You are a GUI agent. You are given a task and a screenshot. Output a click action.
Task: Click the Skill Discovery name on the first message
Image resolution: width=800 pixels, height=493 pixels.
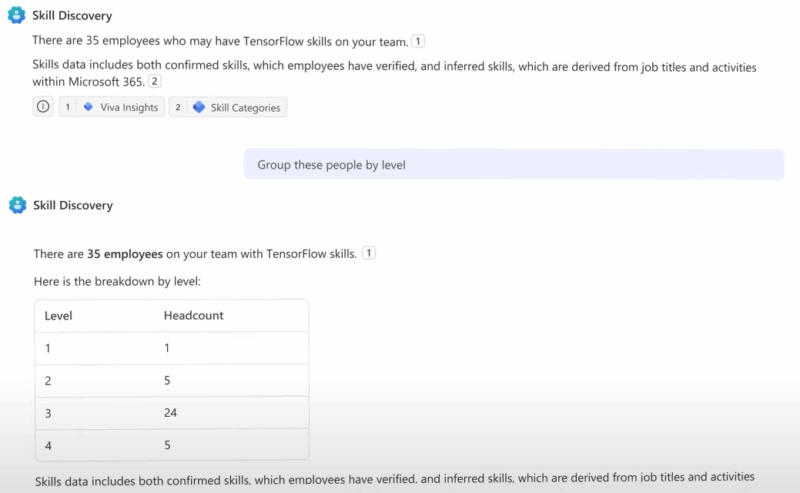point(72,16)
